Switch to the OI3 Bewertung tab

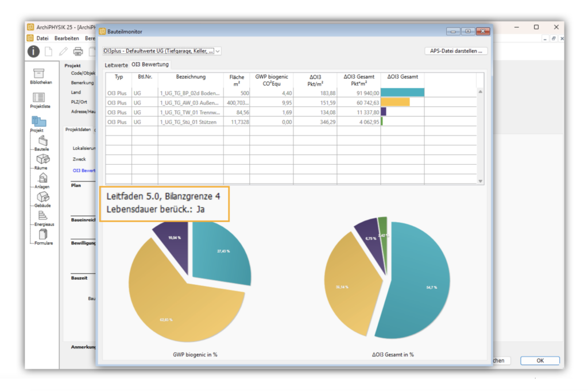150,64
